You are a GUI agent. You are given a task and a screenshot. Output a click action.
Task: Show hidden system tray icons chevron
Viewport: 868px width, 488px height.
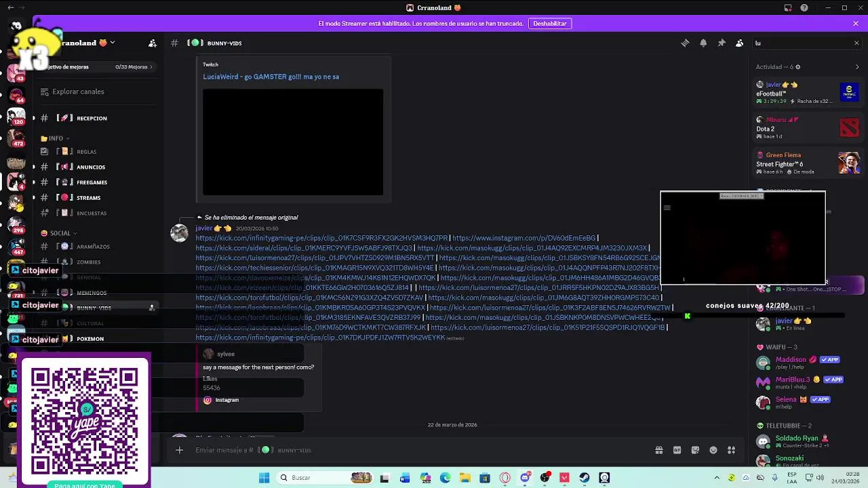717,478
